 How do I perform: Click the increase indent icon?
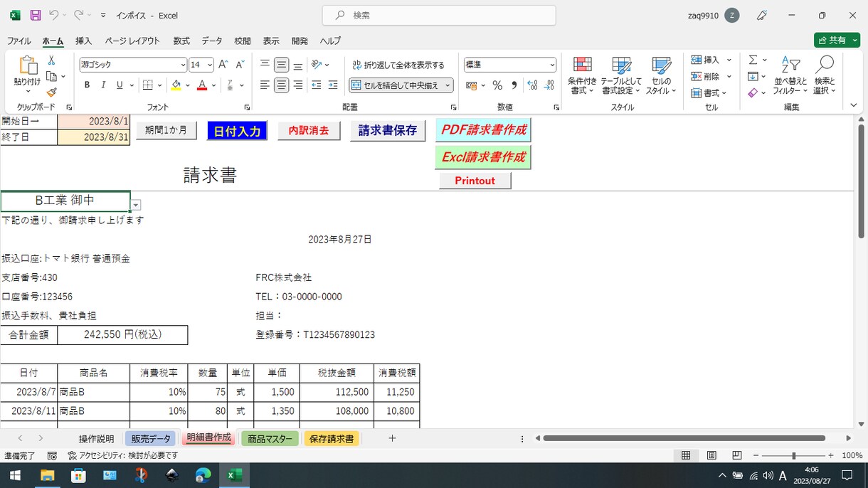point(333,85)
